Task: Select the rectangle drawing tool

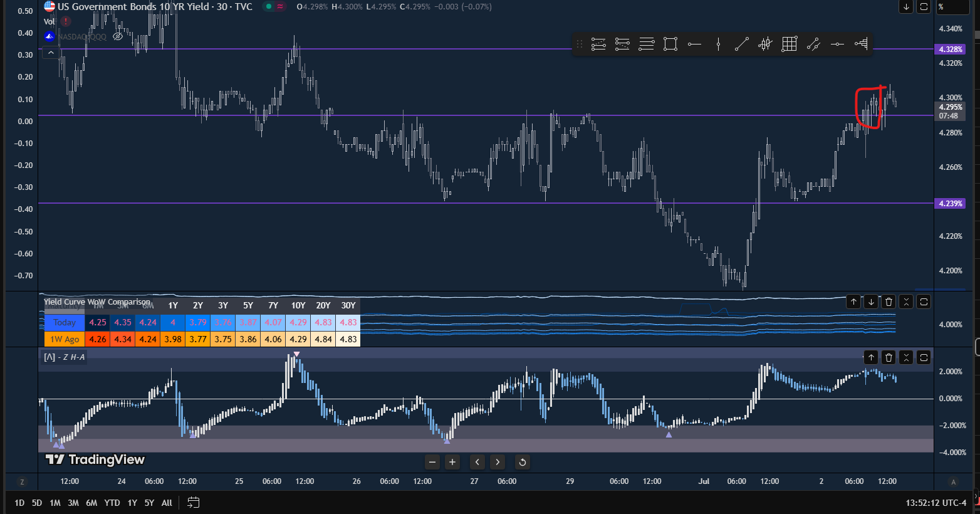Action: [x=670, y=44]
